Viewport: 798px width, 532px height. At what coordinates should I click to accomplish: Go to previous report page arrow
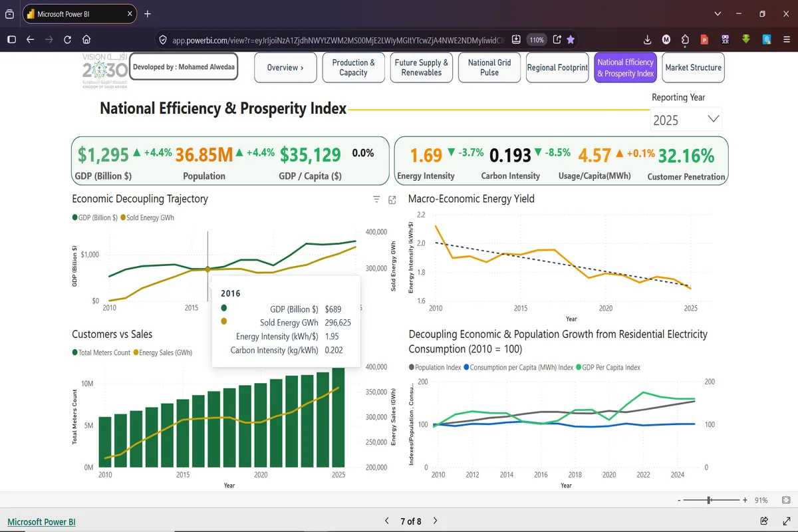pyautogui.click(x=387, y=521)
